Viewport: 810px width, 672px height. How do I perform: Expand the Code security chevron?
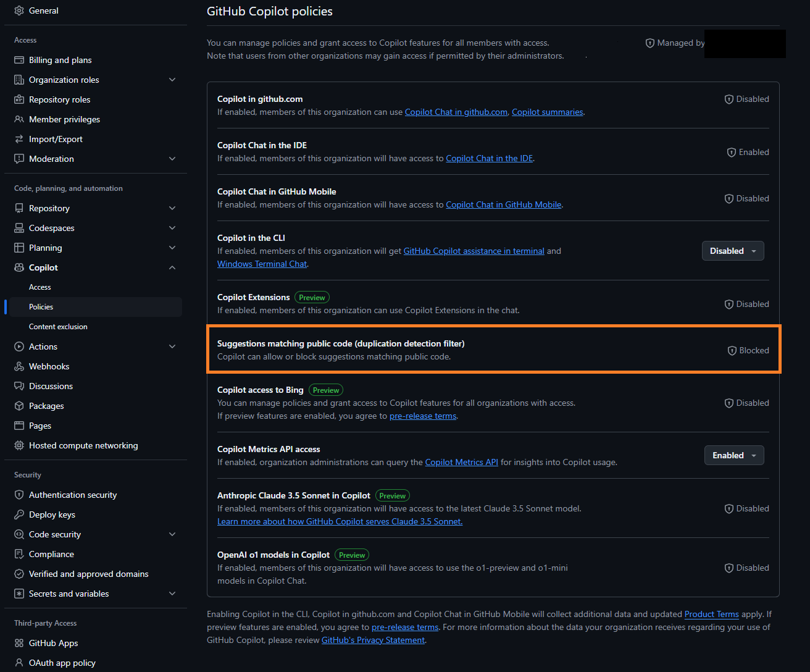pyautogui.click(x=172, y=534)
